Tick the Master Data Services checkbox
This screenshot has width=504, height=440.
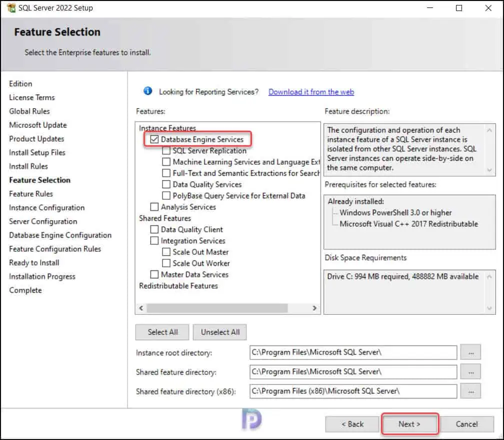click(x=154, y=274)
